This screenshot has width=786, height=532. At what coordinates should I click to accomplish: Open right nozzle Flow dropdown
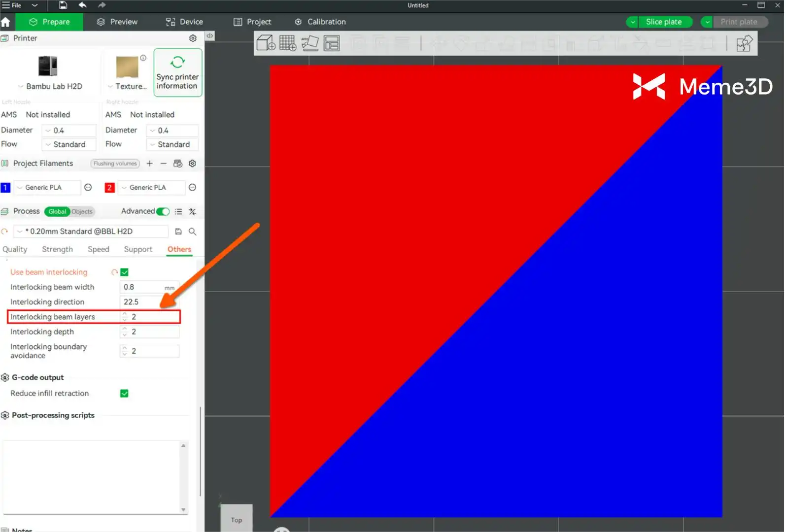[173, 144]
